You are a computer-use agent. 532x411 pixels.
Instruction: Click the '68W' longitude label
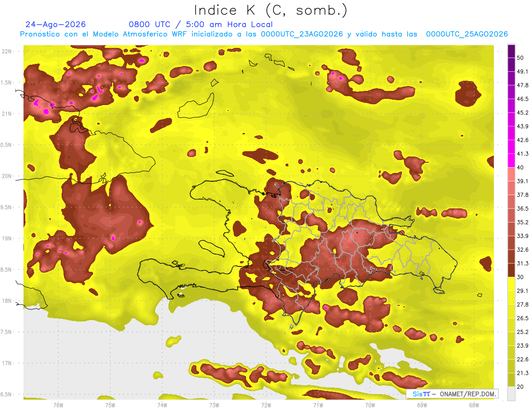pyautogui.click(x=474, y=405)
